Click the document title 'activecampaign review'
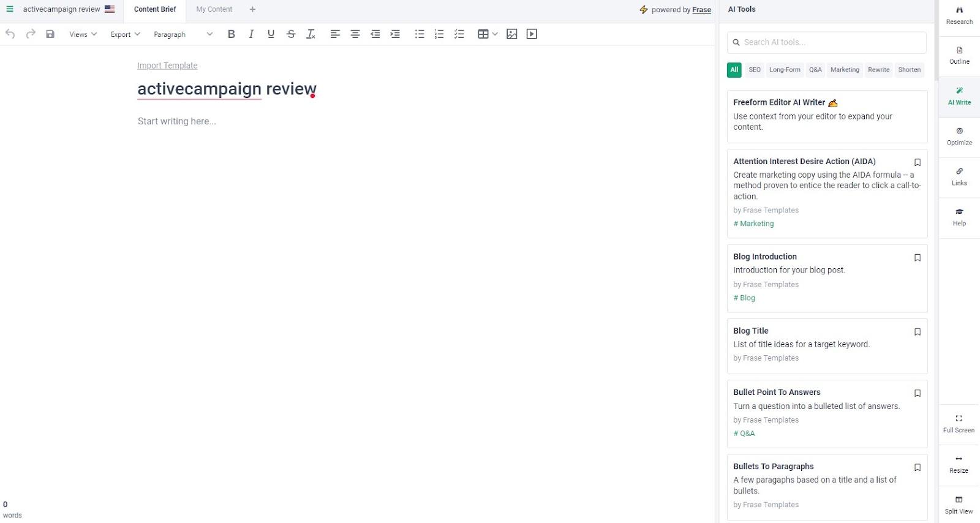 [x=227, y=89]
